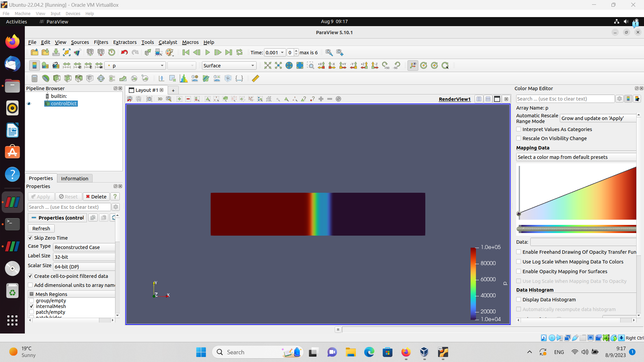Open the Surface representation dropdown
The width and height of the screenshot is (644, 362).
(x=229, y=66)
